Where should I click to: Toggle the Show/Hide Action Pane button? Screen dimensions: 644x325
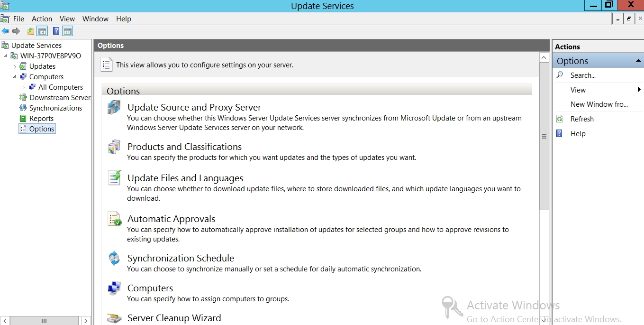tap(68, 31)
